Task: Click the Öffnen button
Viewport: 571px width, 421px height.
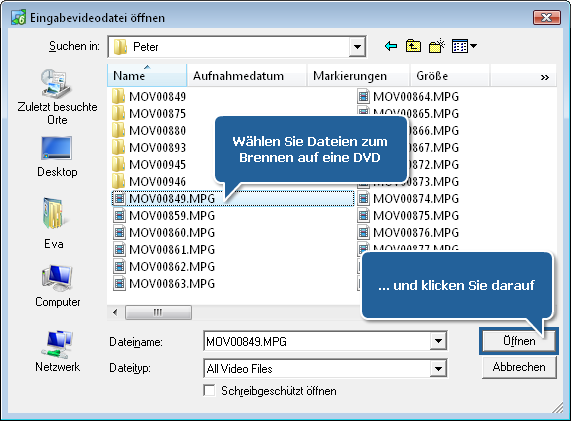Action: pyautogui.click(x=519, y=341)
